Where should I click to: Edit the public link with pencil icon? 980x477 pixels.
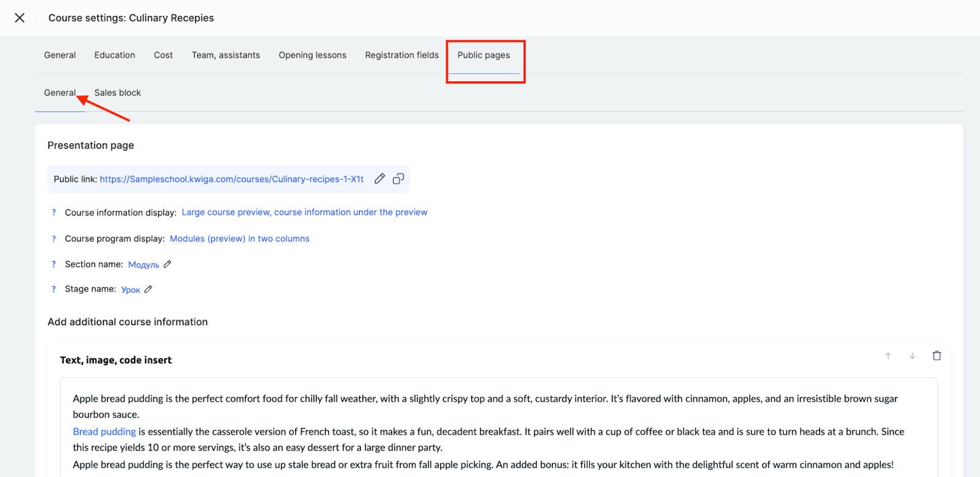(x=380, y=179)
